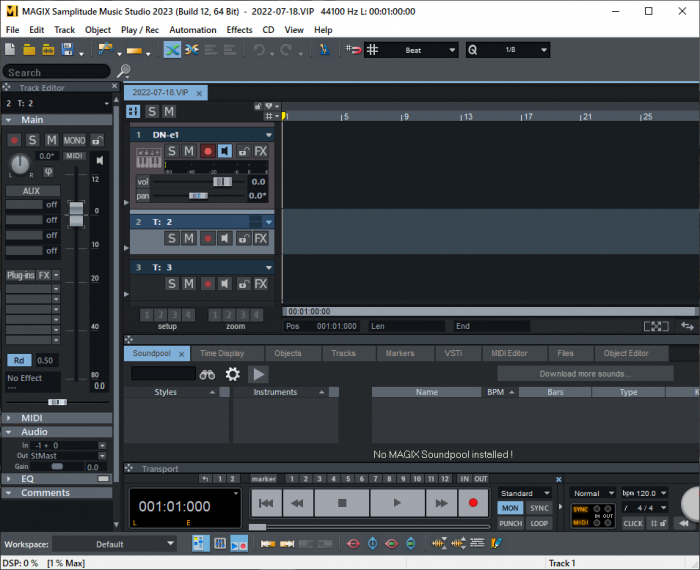Toggle the LOOP button in Transport
Viewport: 700px width, 570px height.
(539, 523)
